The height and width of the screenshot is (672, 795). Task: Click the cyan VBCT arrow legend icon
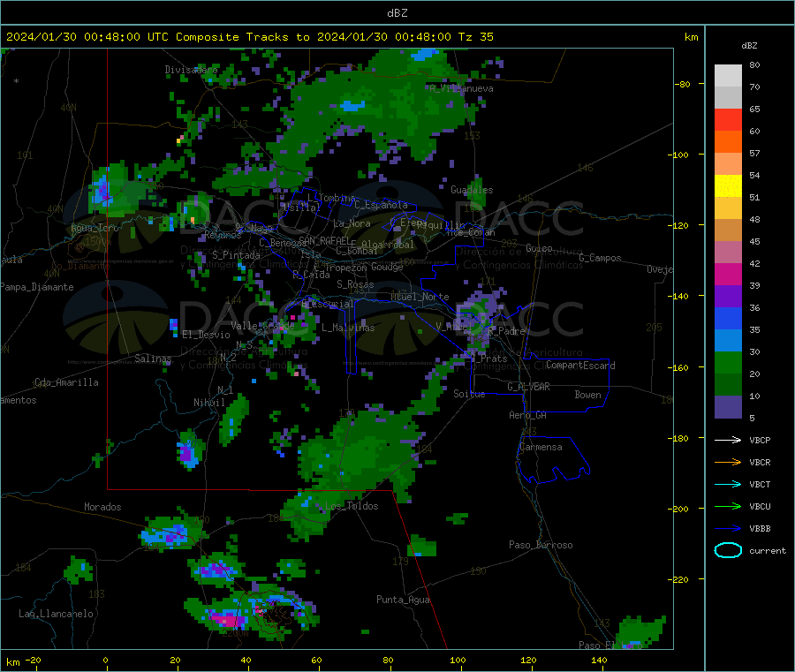728,484
